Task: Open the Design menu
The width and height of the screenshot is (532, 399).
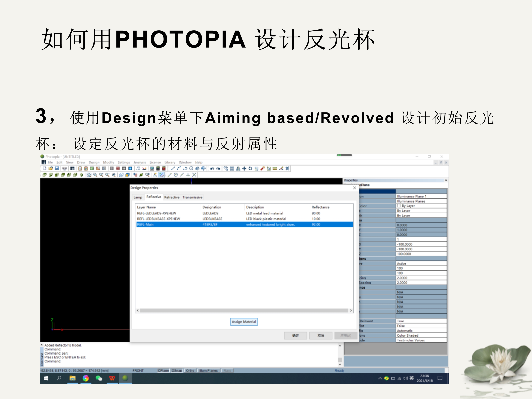Action: tap(94, 162)
